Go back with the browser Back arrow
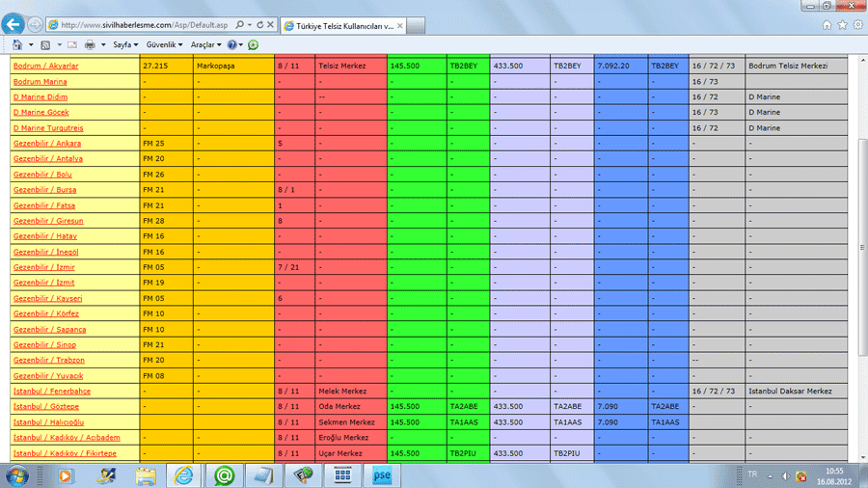The image size is (868, 488). 14,24
